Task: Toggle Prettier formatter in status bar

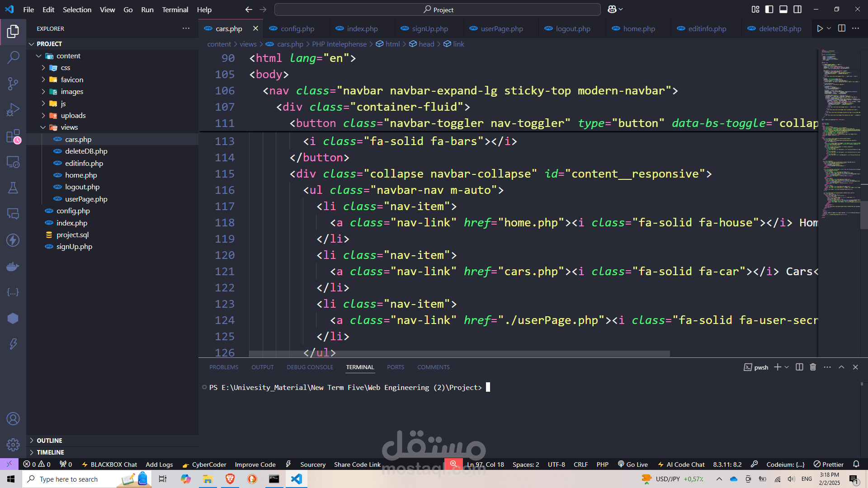Action: [x=829, y=465]
